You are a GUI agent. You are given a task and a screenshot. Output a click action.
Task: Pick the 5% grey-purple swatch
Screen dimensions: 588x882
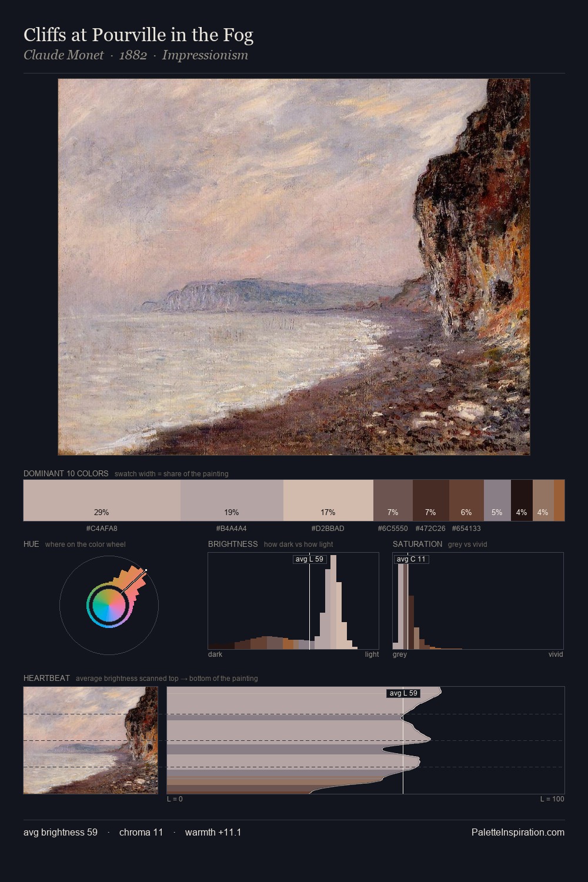[497, 500]
